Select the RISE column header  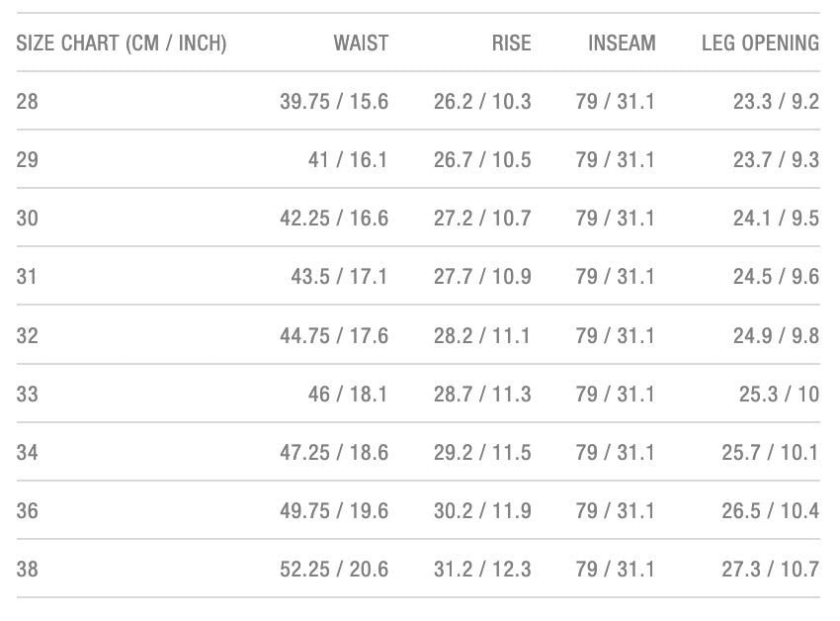pyautogui.click(x=511, y=44)
